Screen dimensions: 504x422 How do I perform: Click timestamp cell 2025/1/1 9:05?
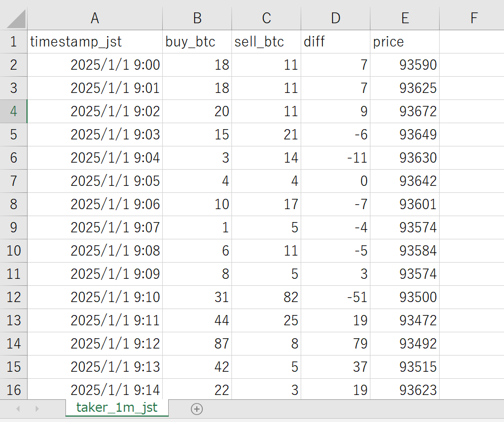coord(95,181)
